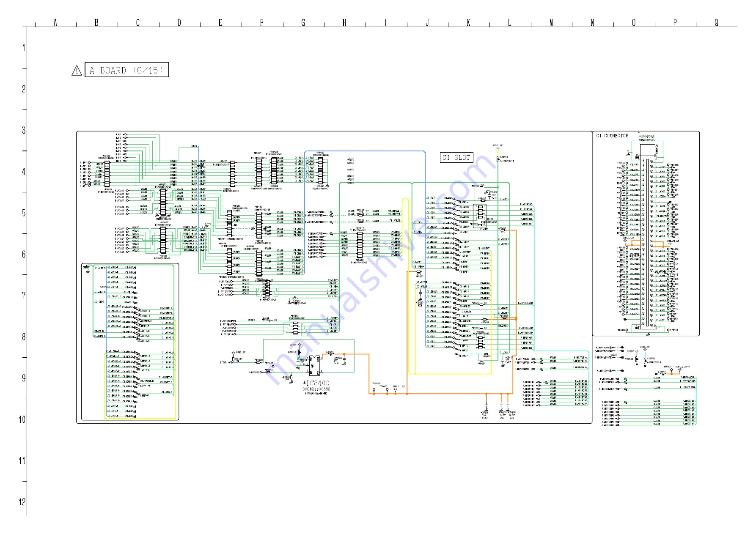Click grid row number 7

point(24,296)
